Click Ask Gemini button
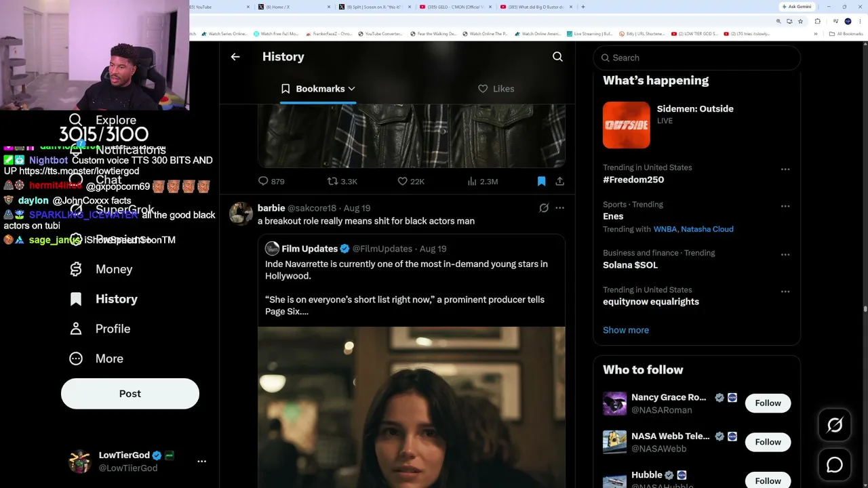Screen dimensions: 868x488 [x=797, y=7]
